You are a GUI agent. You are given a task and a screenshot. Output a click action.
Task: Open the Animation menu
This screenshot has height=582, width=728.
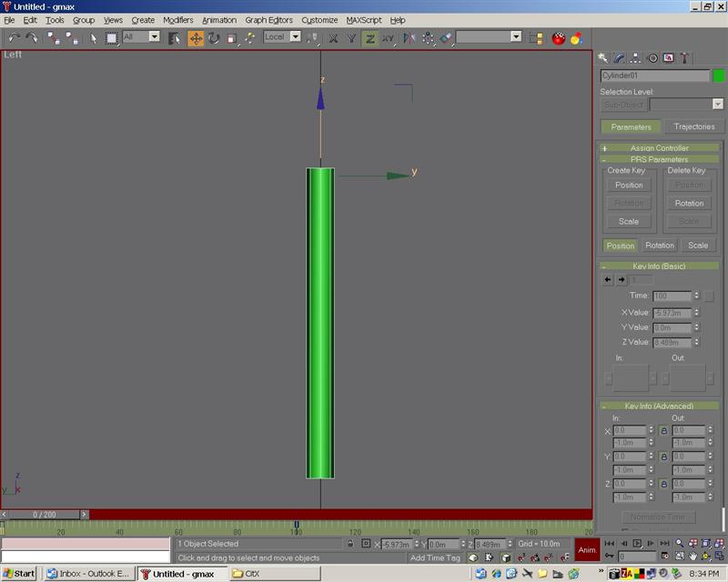(219, 20)
